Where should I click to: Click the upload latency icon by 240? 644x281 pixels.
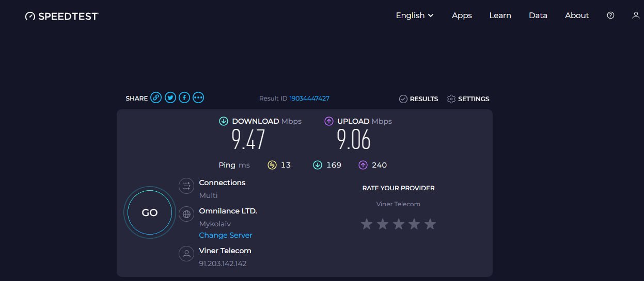pos(363,165)
